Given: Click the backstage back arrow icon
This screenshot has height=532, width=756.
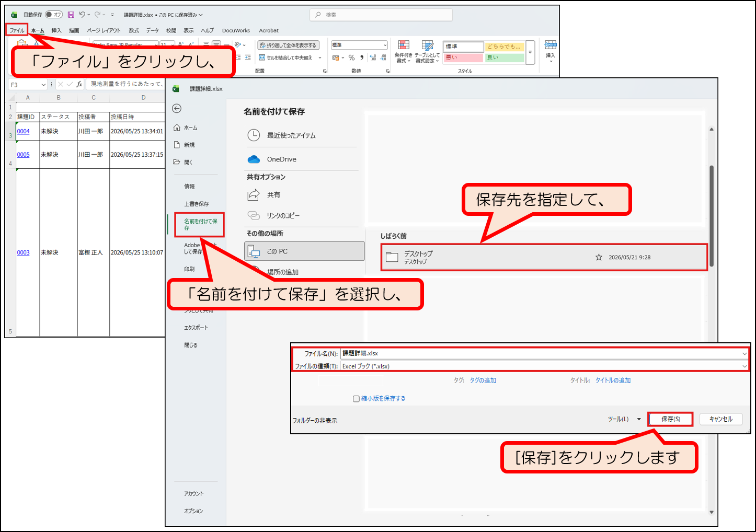Looking at the screenshot, I should click(177, 108).
